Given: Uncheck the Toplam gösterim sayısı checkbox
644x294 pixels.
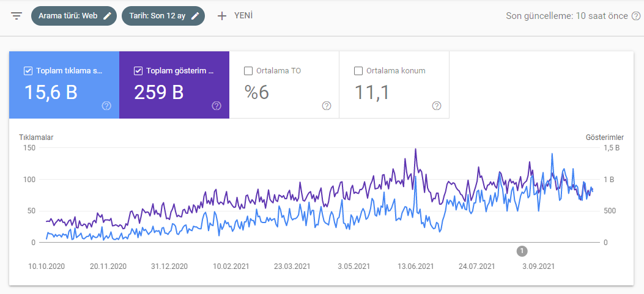Looking at the screenshot, I should [x=138, y=71].
